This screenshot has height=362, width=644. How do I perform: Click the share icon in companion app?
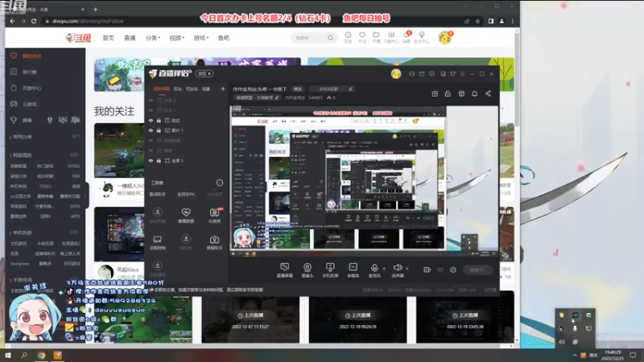click(488, 93)
